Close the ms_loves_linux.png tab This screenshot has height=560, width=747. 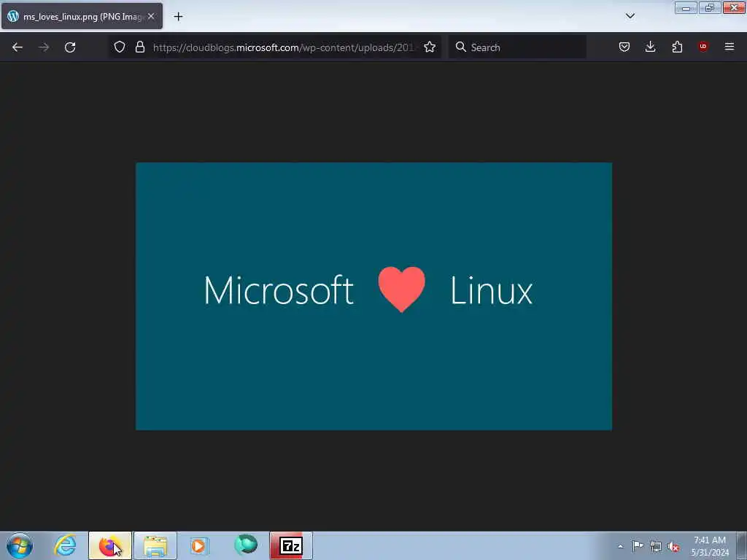coord(151,16)
